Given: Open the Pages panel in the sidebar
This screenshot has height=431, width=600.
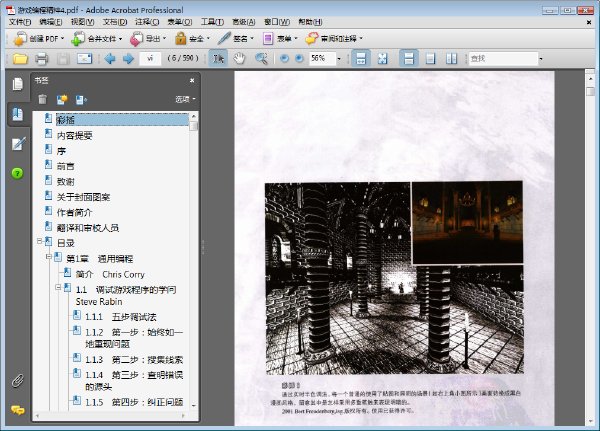Looking at the screenshot, I should coord(18,84).
